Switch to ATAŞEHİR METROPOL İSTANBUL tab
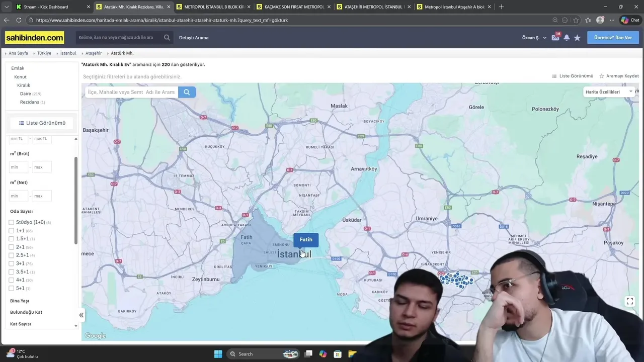The width and height of the screenshot is (644, 362). point(374,7)
